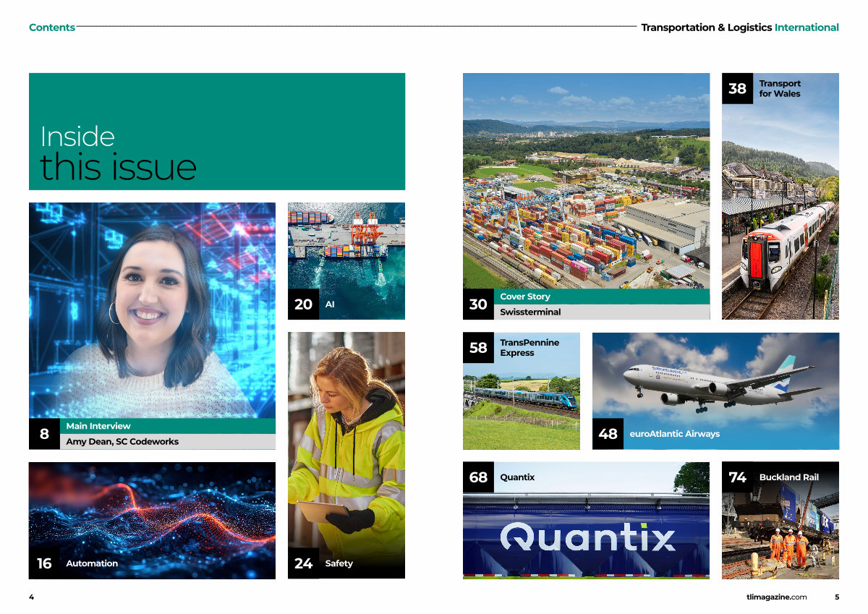Image resolution: width=868 pixels, height=614 pixels.
Task: Click the page number 24 box
Action: (x=303, y=563)
